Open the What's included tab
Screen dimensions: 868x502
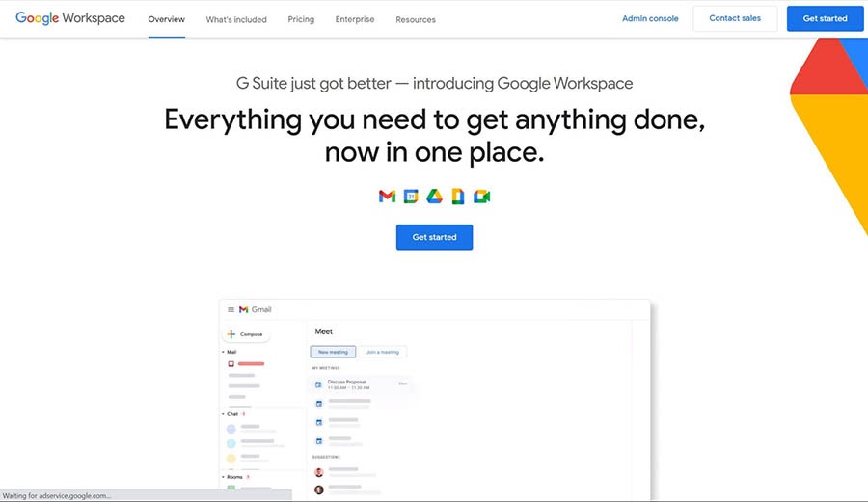coord(236,19)
